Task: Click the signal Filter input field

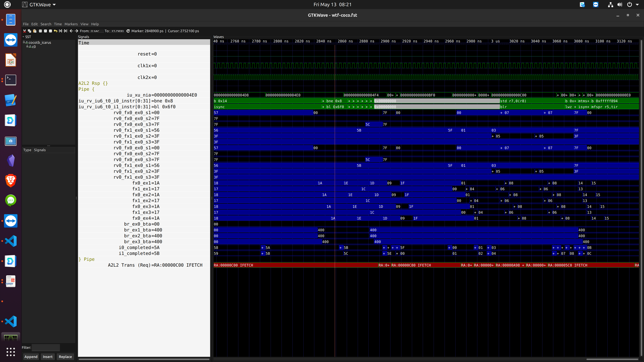Action: (46, 348)
